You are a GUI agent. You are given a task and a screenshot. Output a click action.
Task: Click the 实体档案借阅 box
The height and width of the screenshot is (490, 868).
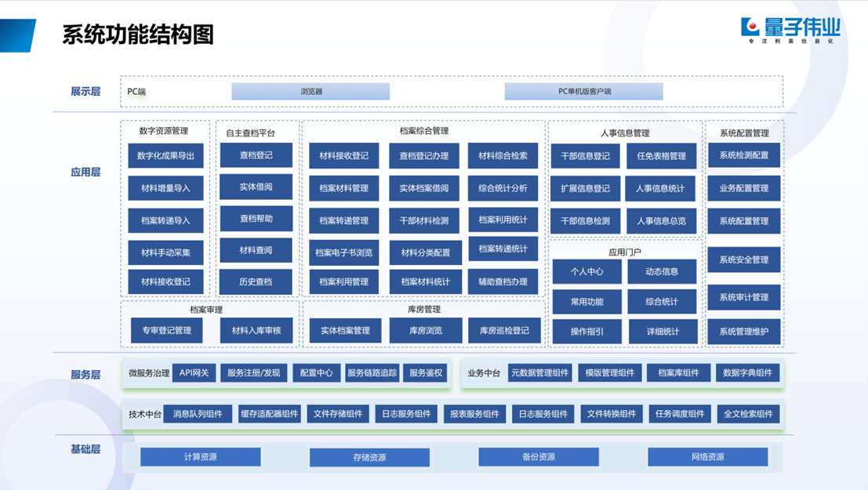(x=424, y=188)
